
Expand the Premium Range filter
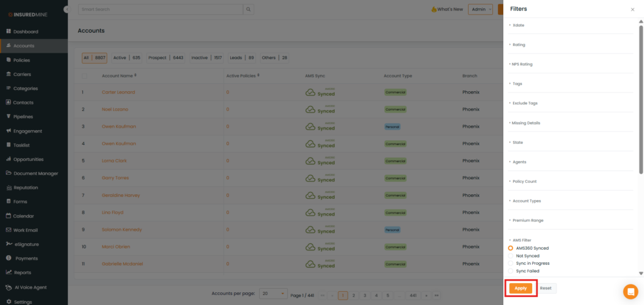click(x=528, y=221)
